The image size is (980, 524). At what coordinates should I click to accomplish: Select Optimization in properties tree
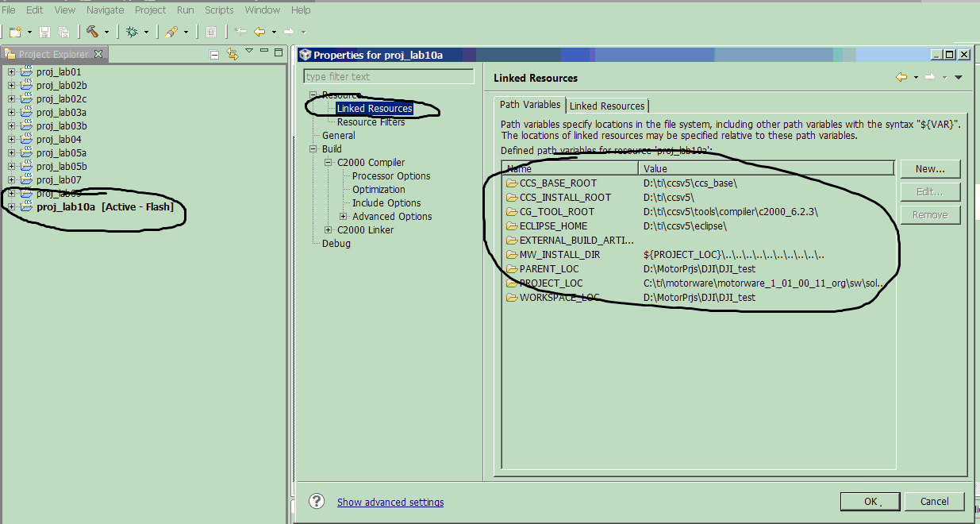point(379,189)
